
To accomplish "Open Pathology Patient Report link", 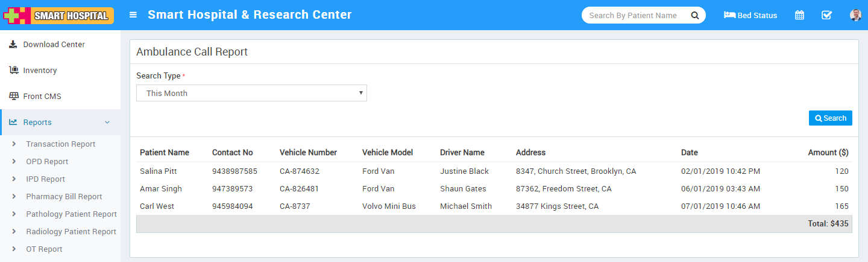I will tap(71, 214).
